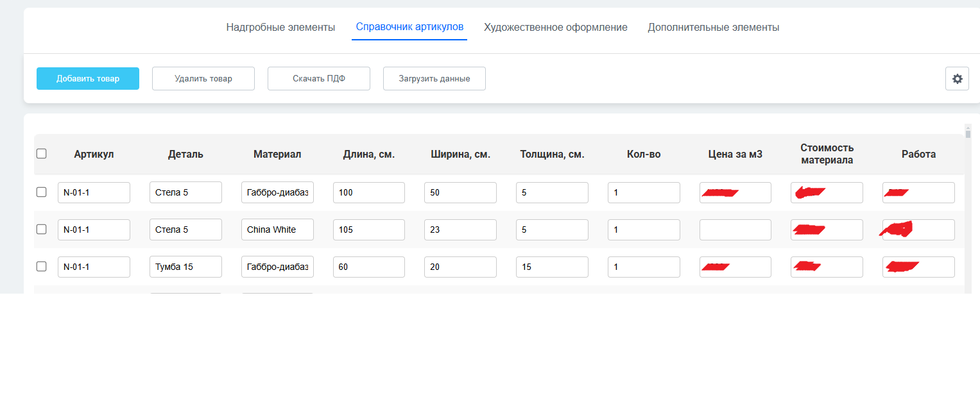Check the first row Стела 5 checkbox

(42, 192)
